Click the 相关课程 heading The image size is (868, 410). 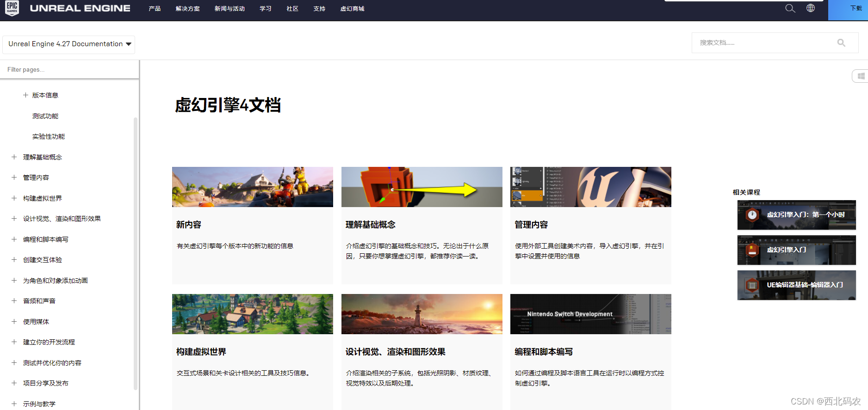[x=746, y=192]
